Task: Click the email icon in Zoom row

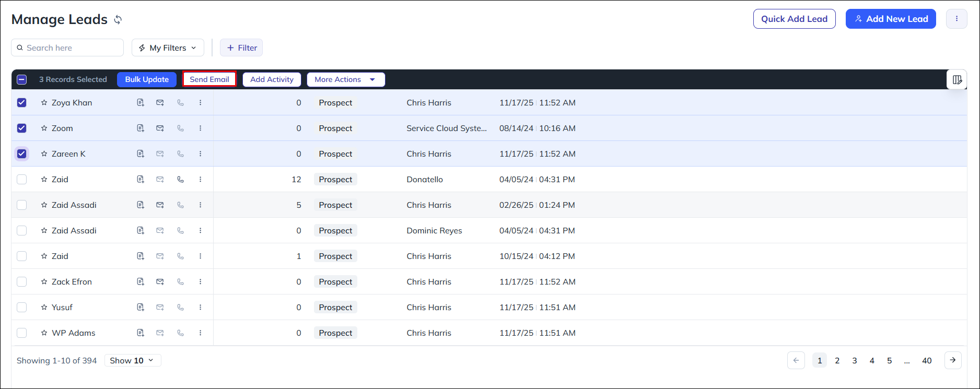Action: [160, 128]
